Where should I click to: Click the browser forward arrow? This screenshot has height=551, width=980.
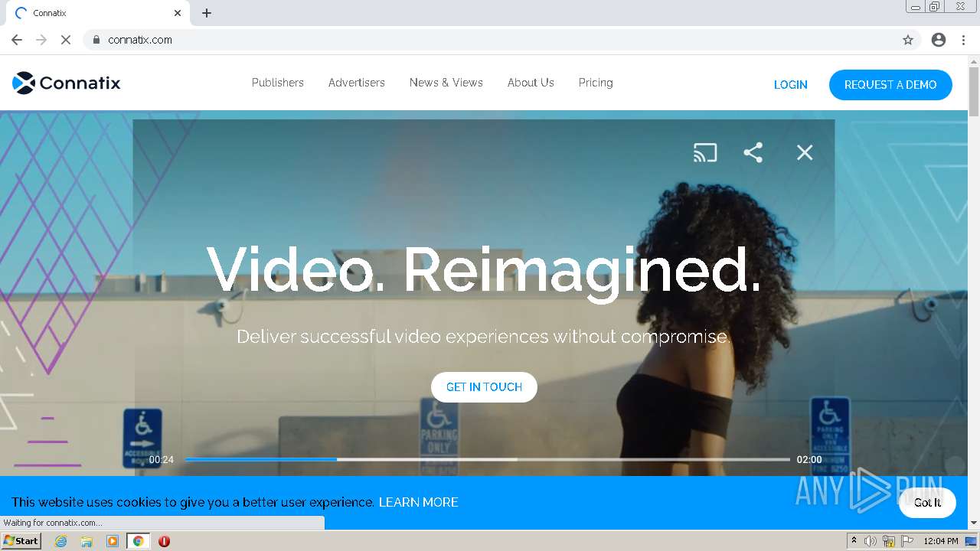(41, 40)
